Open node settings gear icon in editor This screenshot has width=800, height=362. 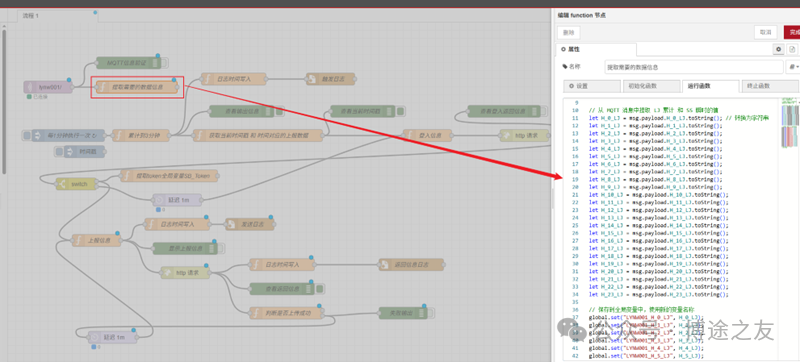pyautogui.click(x=778, y=49)
